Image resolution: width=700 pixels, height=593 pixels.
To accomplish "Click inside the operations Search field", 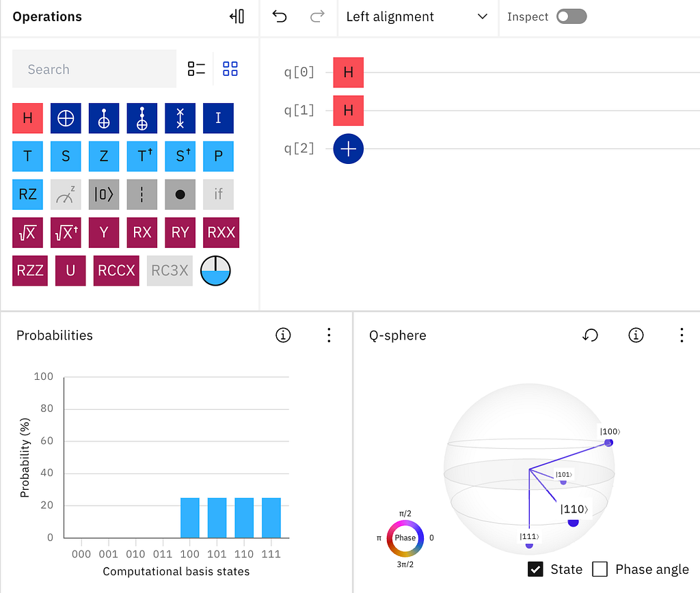I will (94, 69).
